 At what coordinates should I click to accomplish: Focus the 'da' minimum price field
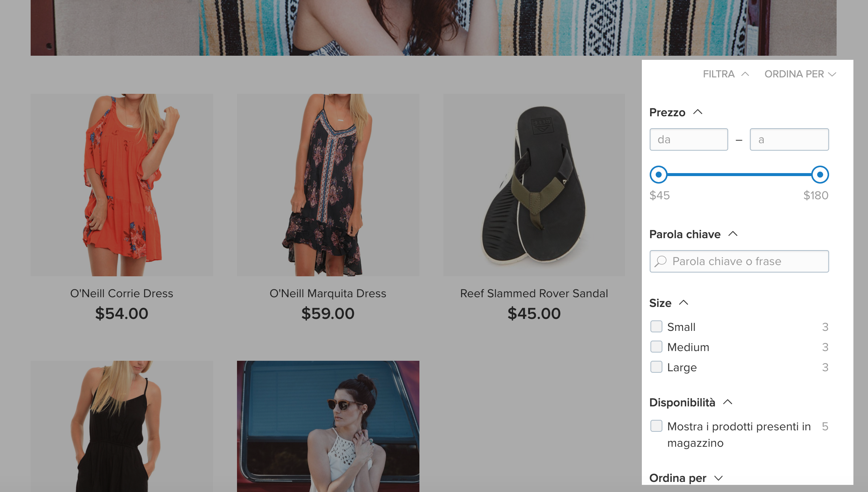(x=689, y=139)
